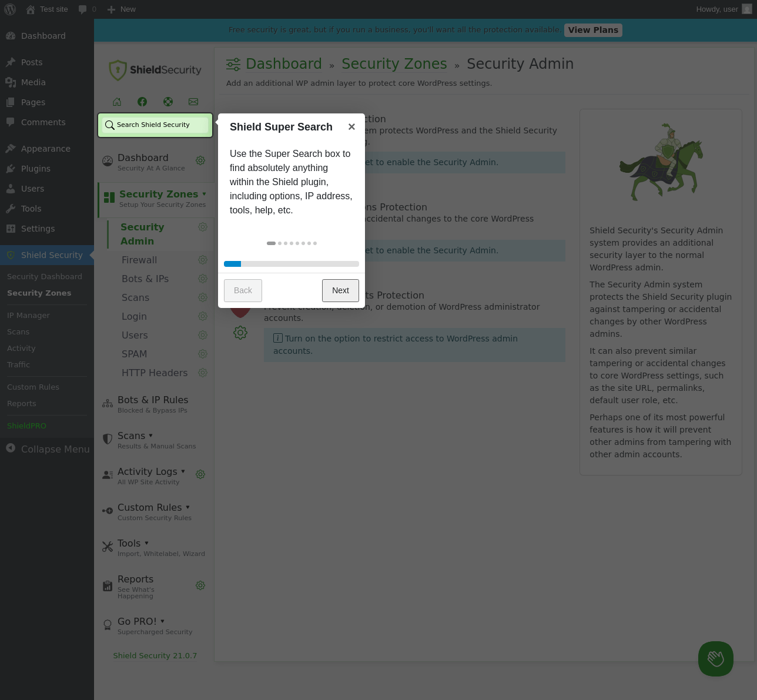Click the Back button in tour popup

pyautogui.click(x=243, y=290)
